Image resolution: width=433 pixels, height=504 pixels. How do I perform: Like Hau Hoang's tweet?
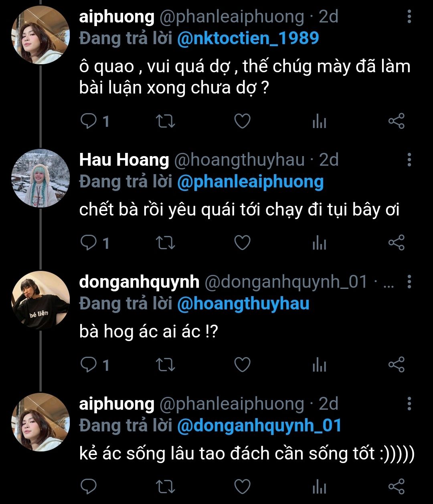[242, 243]
